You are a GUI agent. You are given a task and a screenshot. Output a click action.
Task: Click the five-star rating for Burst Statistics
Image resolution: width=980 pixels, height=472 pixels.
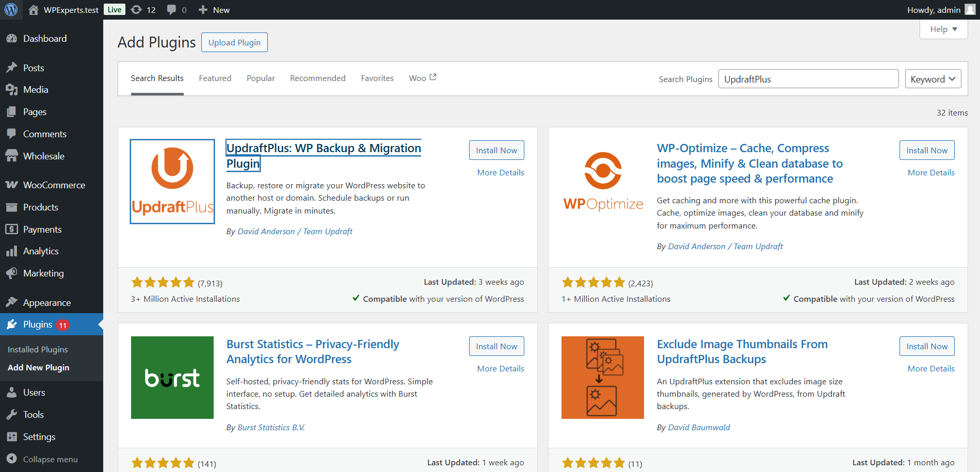[163, 463]
